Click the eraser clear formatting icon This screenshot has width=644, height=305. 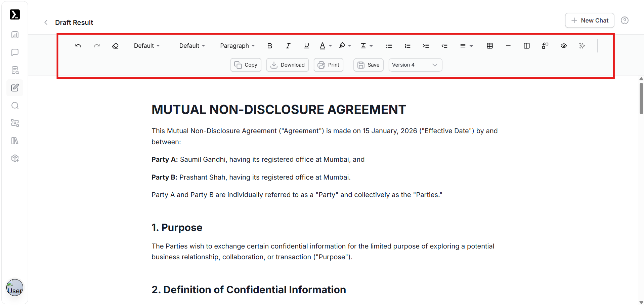pyautogui.click(x=115, y=46)
